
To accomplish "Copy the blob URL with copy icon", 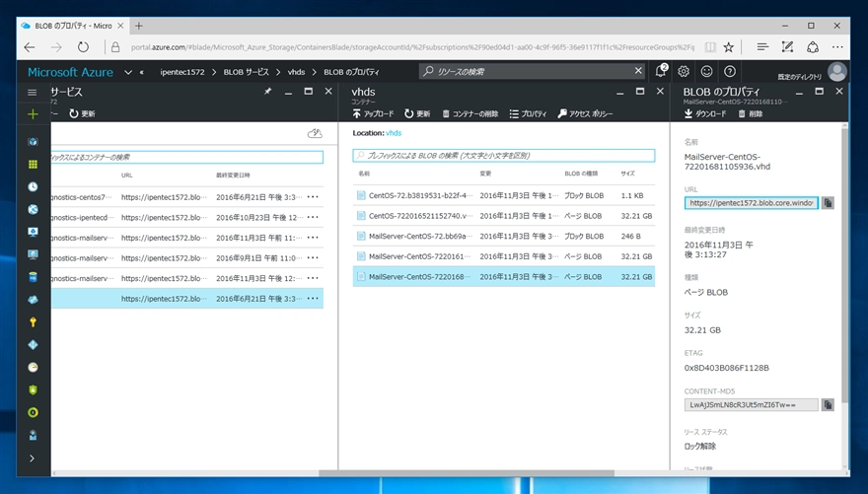I will (828, 203).
